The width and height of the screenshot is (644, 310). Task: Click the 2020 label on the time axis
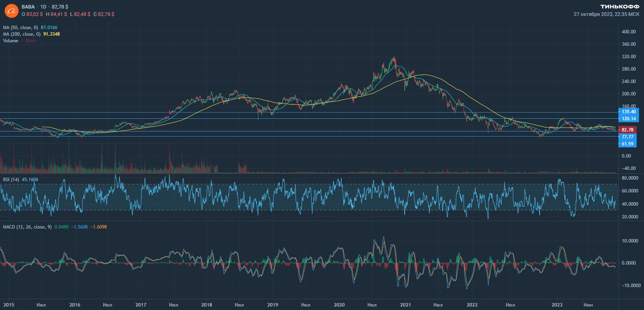click(339, 305)
